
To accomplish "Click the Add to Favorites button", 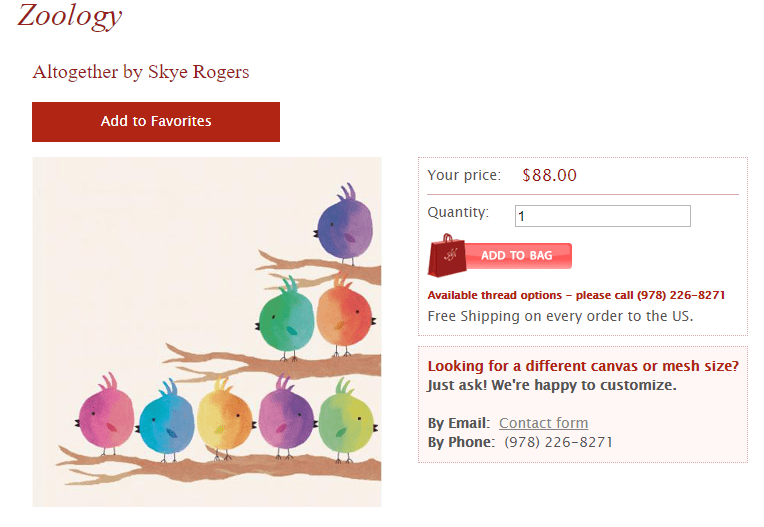I will click(156, 122).
